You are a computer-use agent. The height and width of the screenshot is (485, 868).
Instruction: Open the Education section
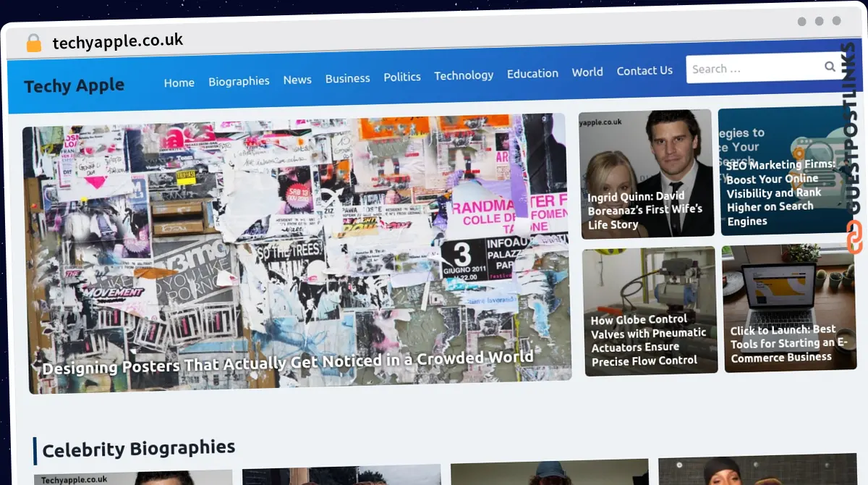pos(532,73)
